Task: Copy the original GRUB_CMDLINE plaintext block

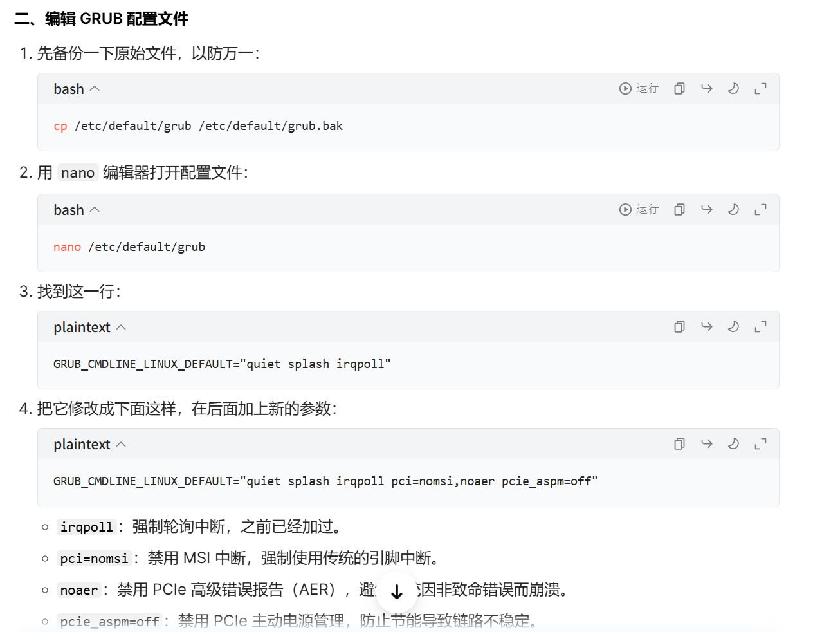Action: coord(679,326)
